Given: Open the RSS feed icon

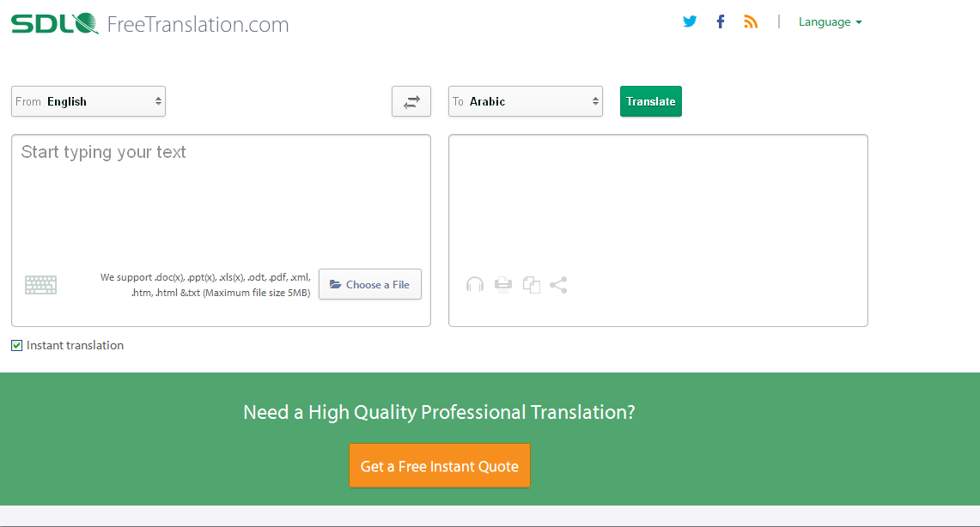Looking at the screenshot, I should (x=751, y=22).
